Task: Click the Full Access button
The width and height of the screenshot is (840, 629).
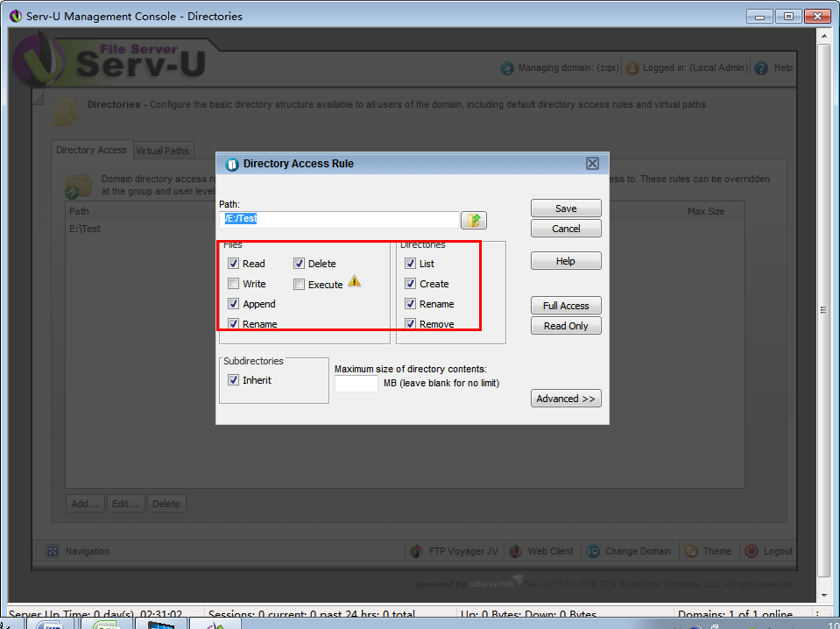Action: 566,306
